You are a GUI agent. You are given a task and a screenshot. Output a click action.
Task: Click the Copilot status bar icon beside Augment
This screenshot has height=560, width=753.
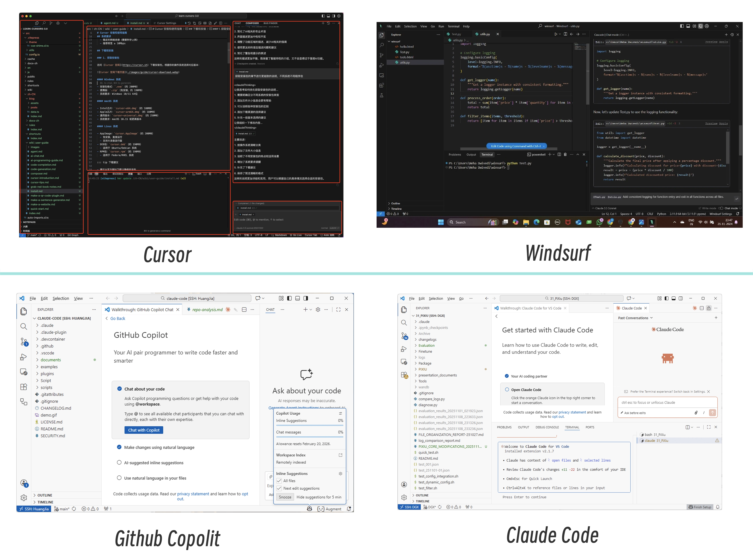tap(309, 509)
